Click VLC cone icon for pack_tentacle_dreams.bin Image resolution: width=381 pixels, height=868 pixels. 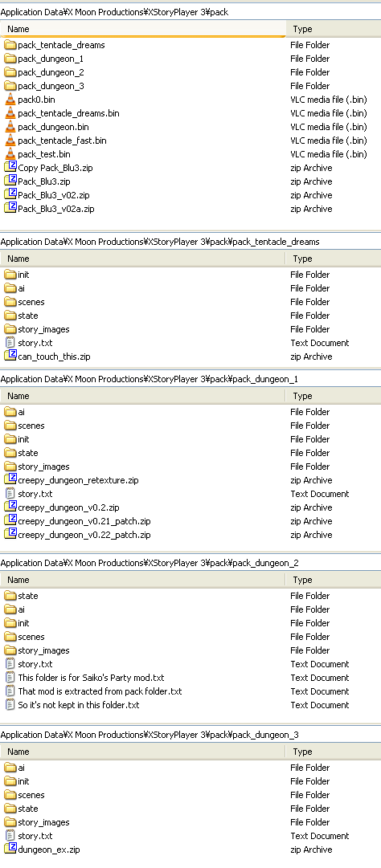[x=10, y=113]
